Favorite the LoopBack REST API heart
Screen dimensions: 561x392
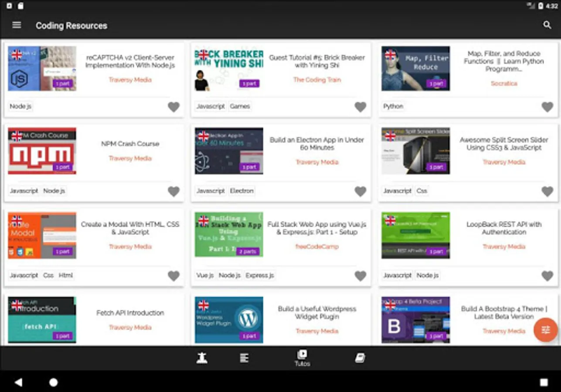click(547, 276)
